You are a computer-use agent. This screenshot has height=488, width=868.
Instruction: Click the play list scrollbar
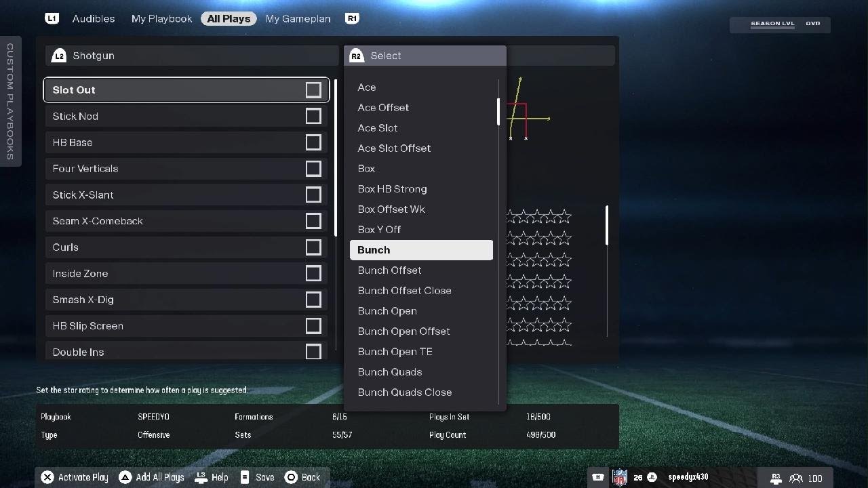click(x=336, y=157)
